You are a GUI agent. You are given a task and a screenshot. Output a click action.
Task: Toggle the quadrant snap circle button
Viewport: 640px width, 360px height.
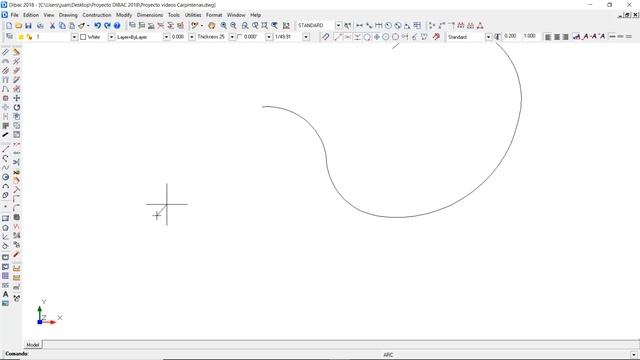point(395,37)
